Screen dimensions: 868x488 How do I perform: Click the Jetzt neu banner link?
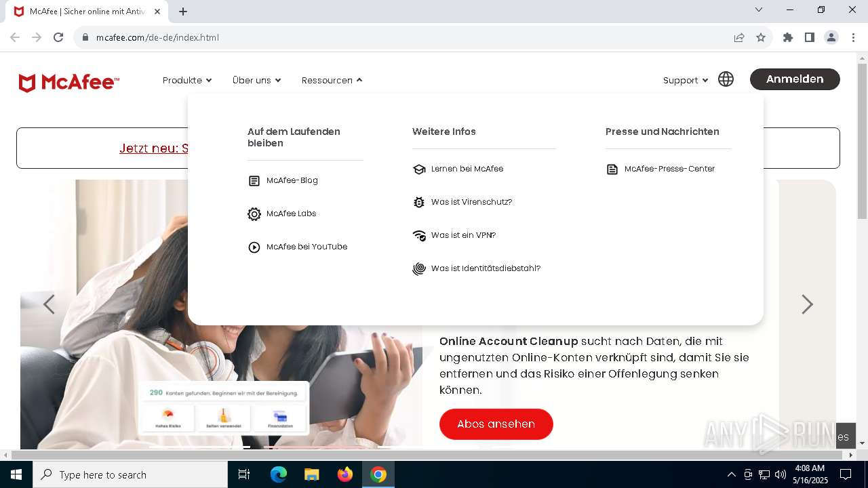(x=153, y=148)
